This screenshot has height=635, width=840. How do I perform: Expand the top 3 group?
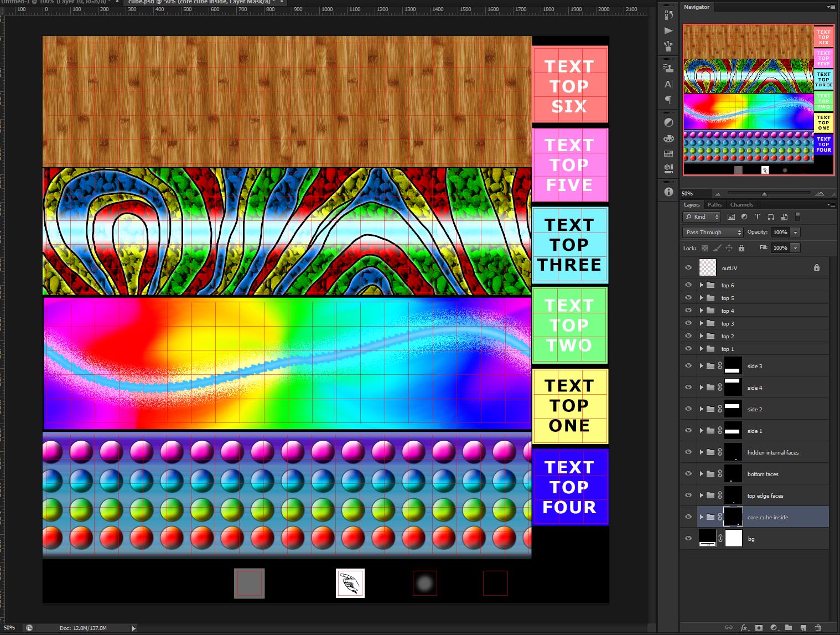pyautogui.click(x=701, y=323)
